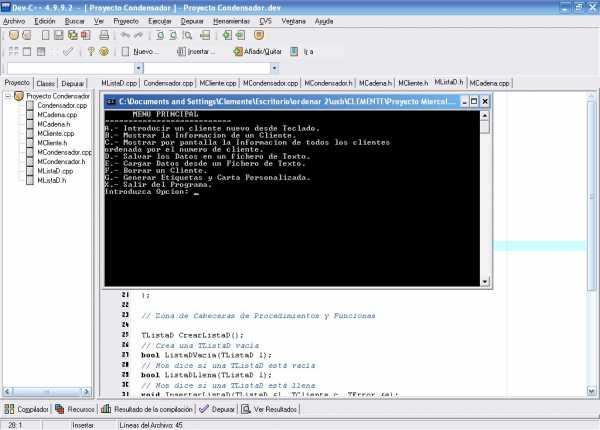The image size is (600, 430).
Task: Create a new source file via toolbar icon
Action: (x=46, y=35)
